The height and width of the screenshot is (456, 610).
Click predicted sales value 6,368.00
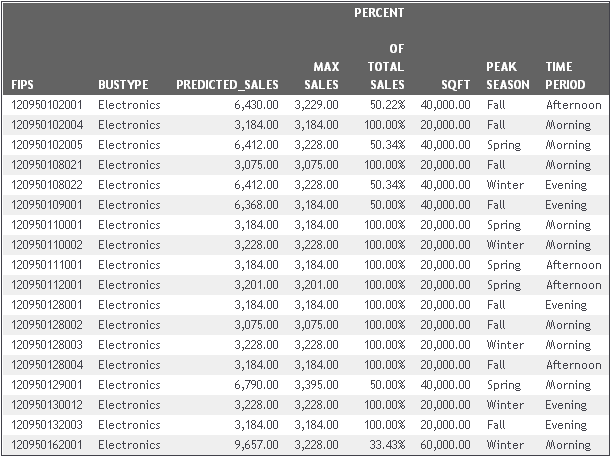coord(256,205)
